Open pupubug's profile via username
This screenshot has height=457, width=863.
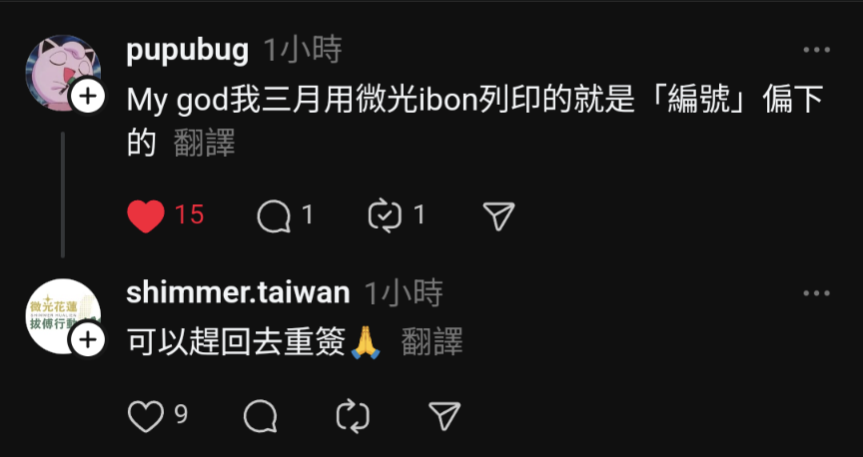pos(188,51)
